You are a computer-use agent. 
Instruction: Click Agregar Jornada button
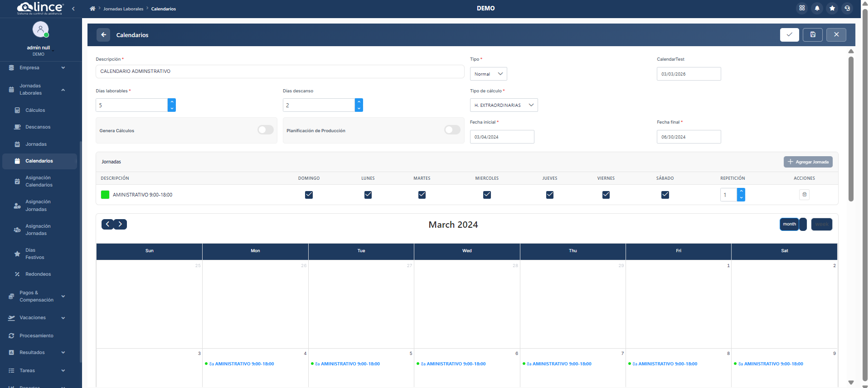[x=808, y=162]
